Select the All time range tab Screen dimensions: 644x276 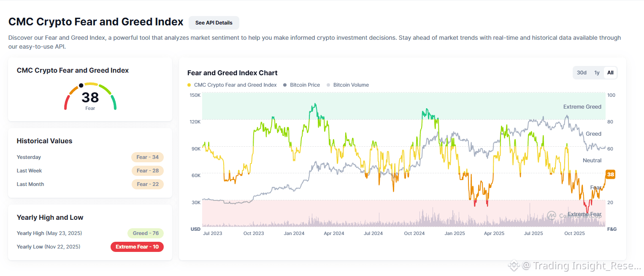(610, 73)
